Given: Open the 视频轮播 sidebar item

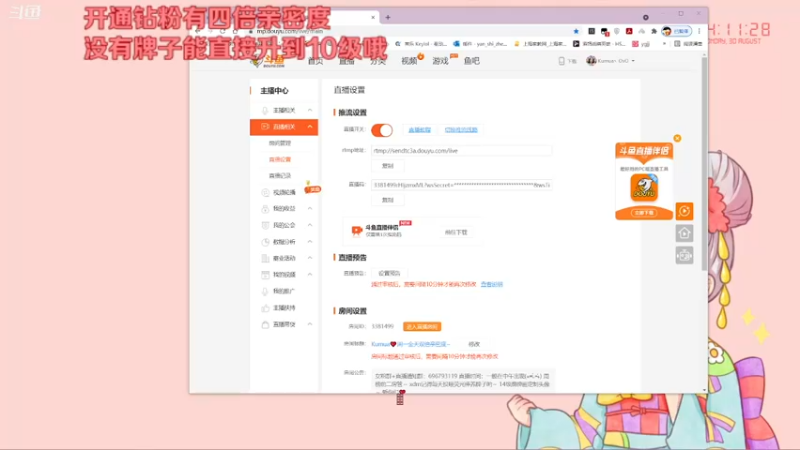Looking at the screenshot, I should pos(284,192).
